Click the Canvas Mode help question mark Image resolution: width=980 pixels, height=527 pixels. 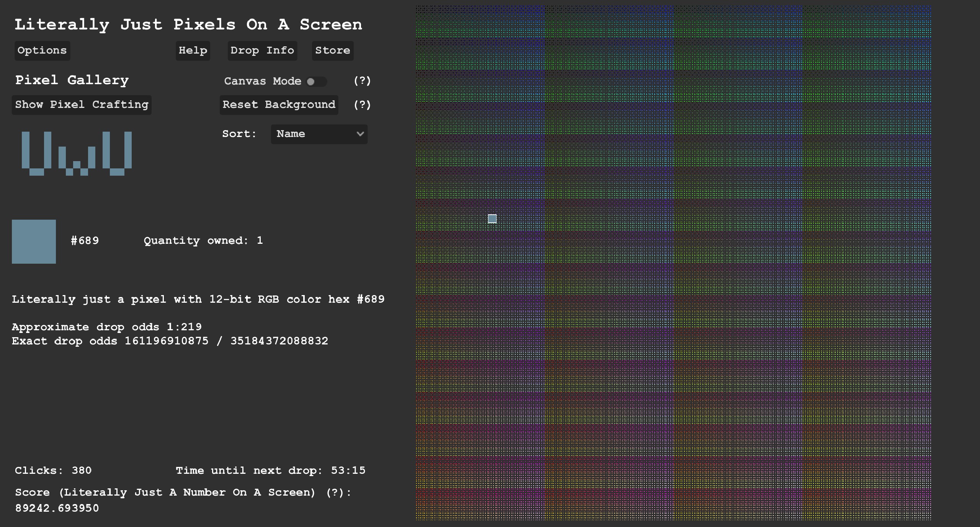(362, 81)
